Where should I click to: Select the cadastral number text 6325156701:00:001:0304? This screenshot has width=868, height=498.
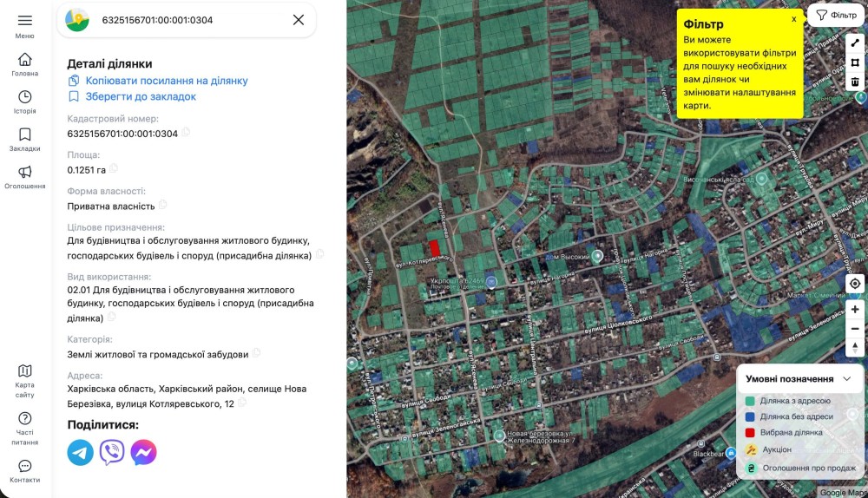[x=122, y=134]
